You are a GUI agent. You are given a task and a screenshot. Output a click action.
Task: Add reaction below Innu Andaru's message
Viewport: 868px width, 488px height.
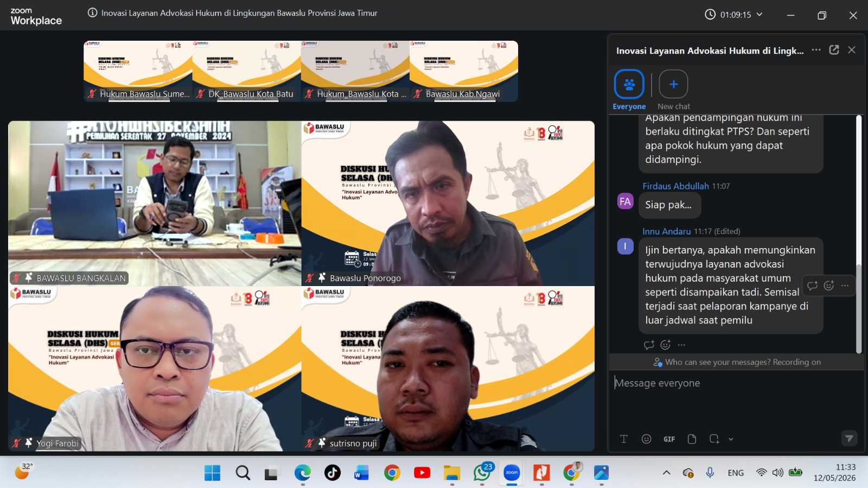pos(666,345)
